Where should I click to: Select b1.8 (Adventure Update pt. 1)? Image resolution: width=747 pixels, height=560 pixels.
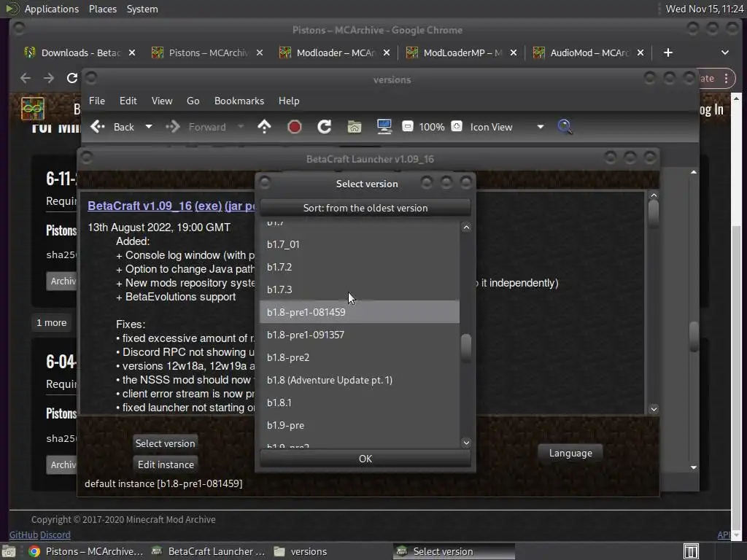click(x=359, y=380)
